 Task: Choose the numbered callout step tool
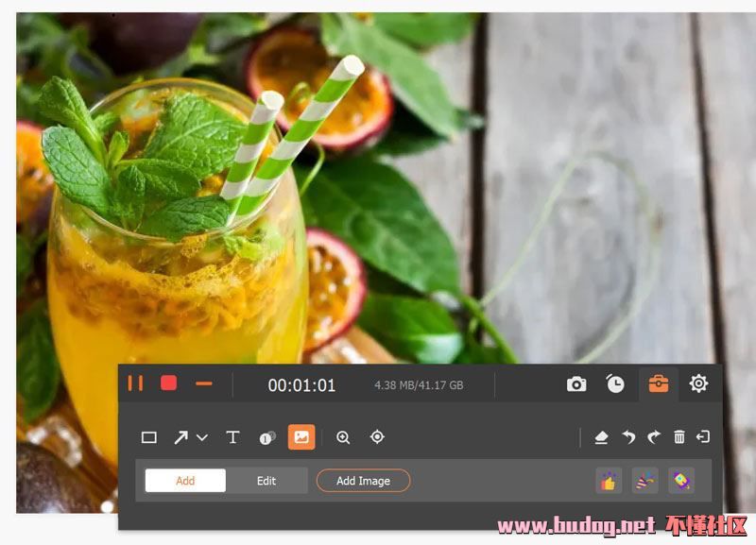coord(267,437)
